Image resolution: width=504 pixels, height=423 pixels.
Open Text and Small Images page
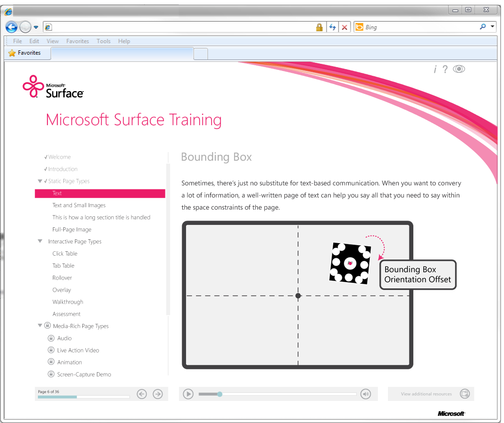tap(79, 205)
